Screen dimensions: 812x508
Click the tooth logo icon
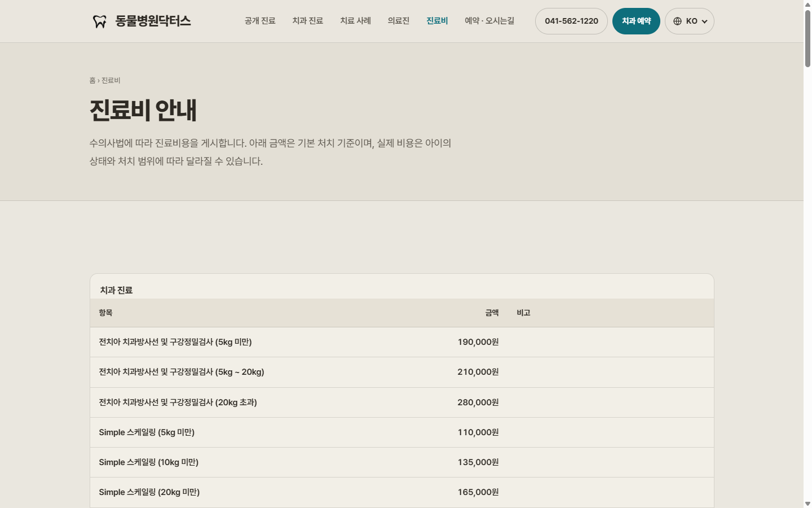[99, 21]
